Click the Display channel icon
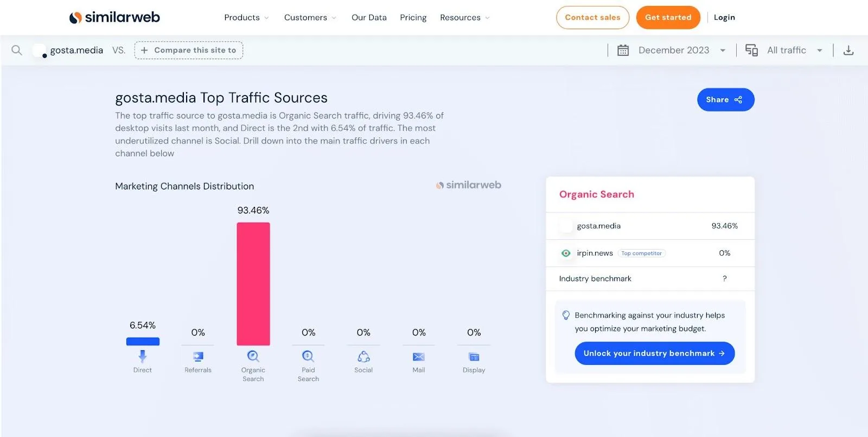The height and width of the screenshot is (437, 868). coord(474,357)
